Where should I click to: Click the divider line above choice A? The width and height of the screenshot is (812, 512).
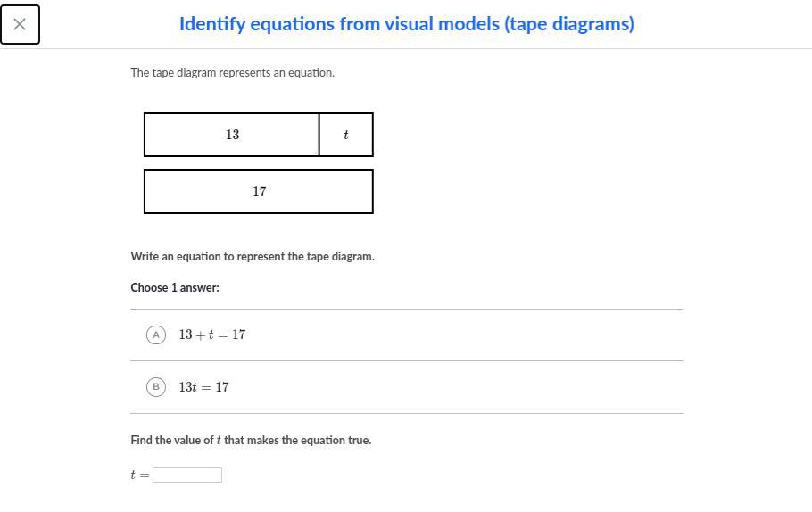coord(406,310)
